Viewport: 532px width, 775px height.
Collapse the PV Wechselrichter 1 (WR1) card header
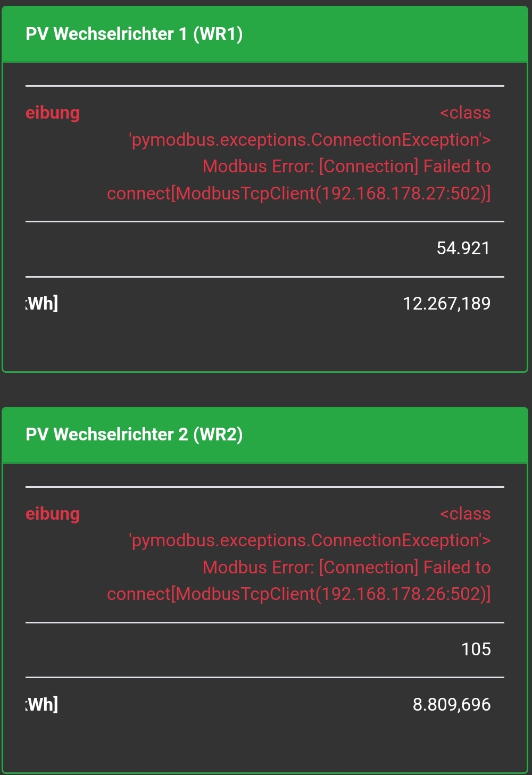(x=134, y=34)
